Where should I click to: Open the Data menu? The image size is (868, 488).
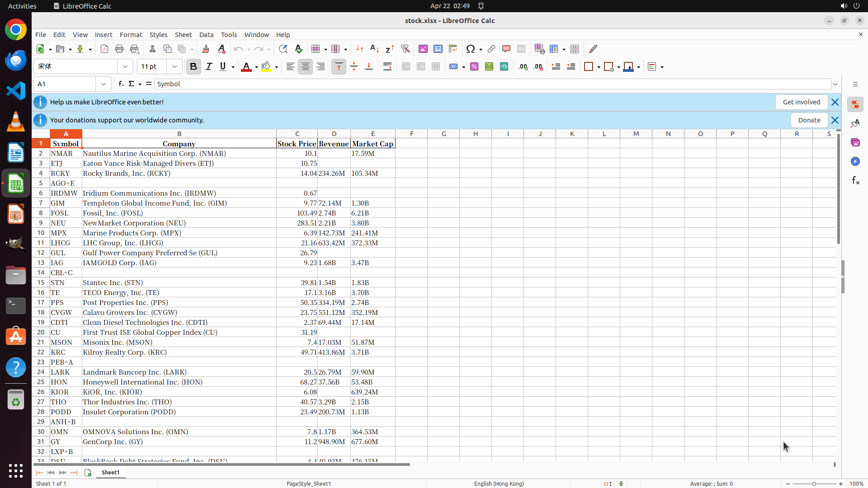206,35
